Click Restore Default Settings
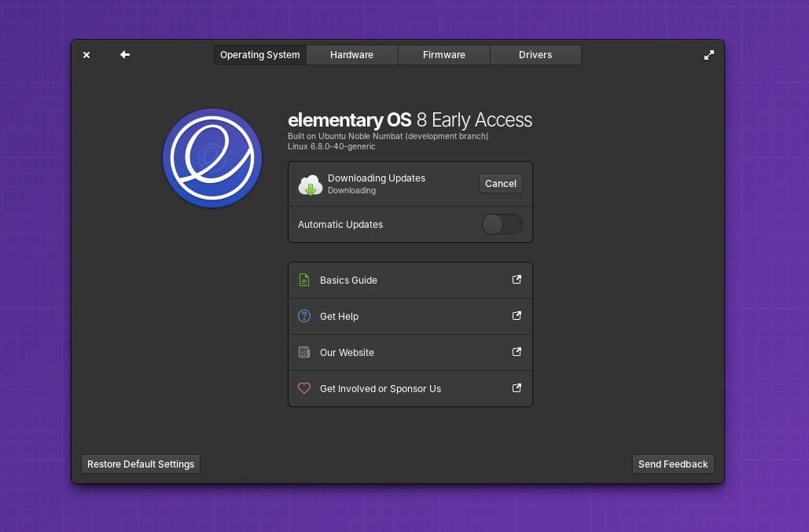This screenshot has width=809, height=532. 140,464
